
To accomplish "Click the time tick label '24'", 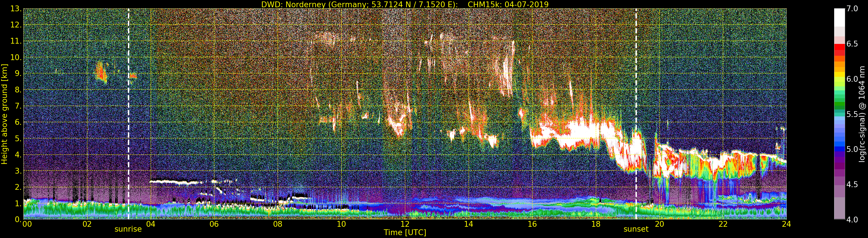I will pos(786,224).
